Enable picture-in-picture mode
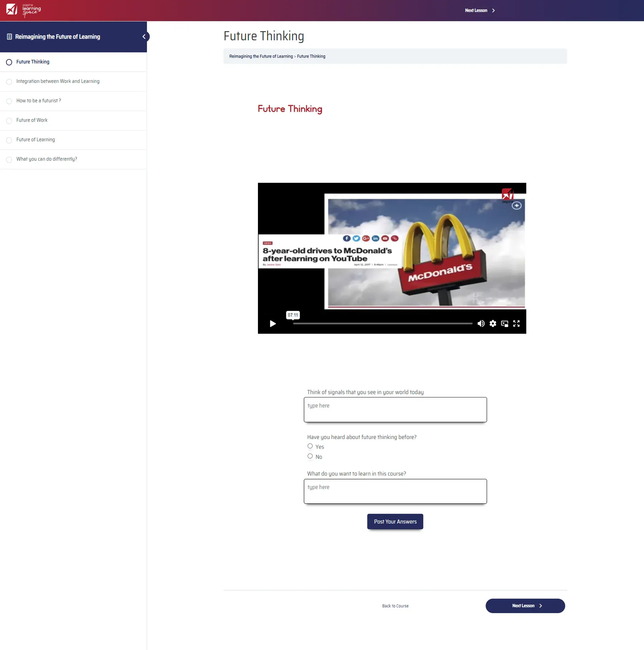The height and width of the screenshot is (650, 644). point(504,324)
